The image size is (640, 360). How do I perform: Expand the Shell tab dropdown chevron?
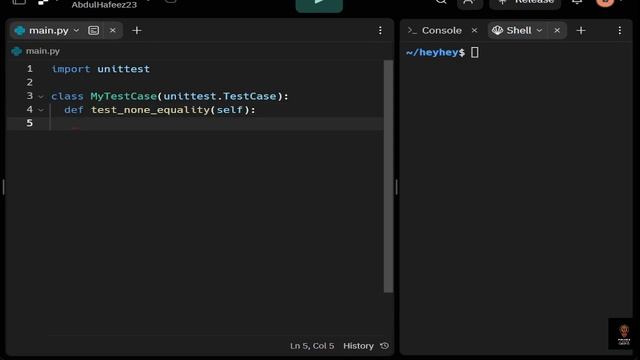tap(540, 31)
